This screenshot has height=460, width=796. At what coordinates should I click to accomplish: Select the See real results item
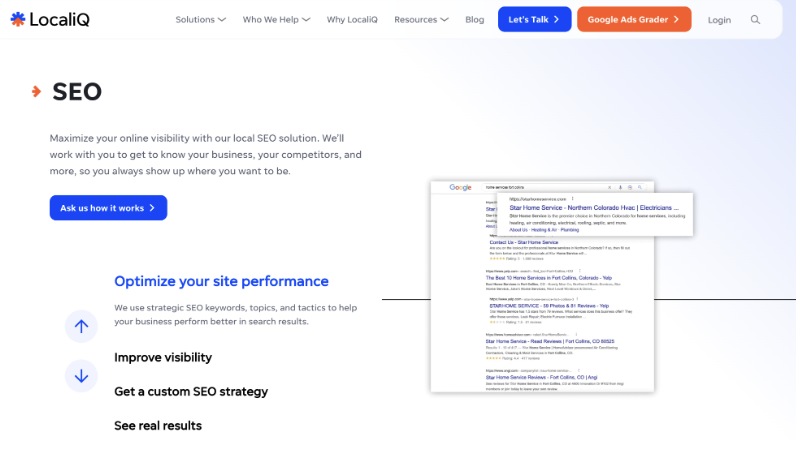click(158, 425)
